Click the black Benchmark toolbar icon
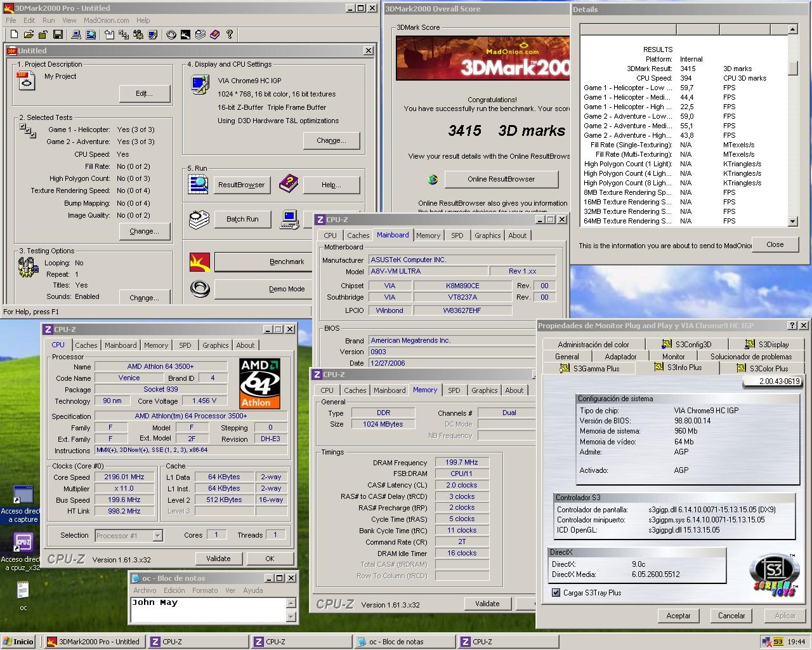812x650 pixels. pyautogui.click(x=185, y=34)
